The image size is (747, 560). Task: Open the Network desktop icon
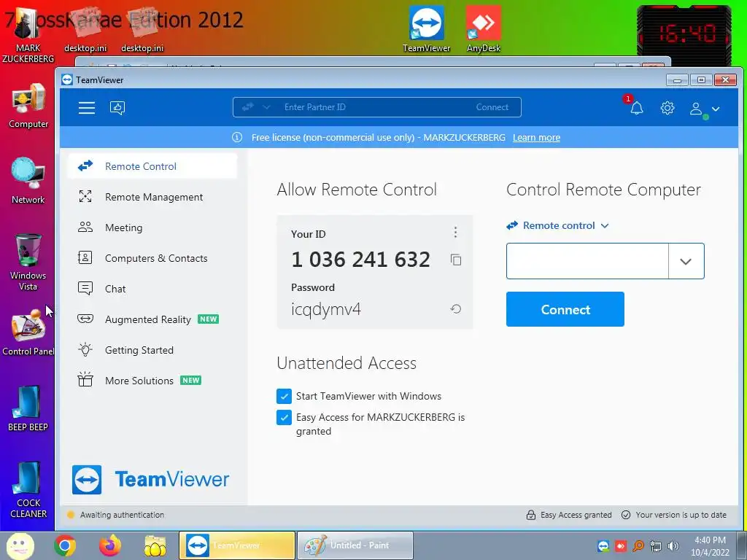tap(28, 181)
